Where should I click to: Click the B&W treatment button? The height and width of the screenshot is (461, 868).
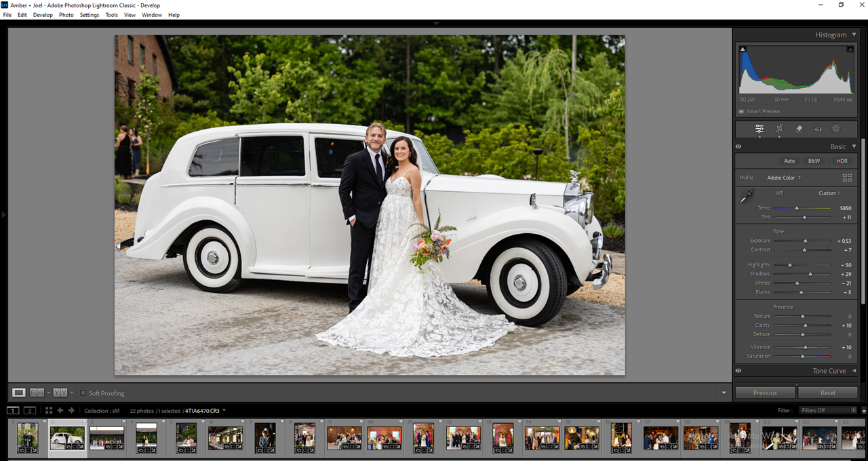pos(814,161)
